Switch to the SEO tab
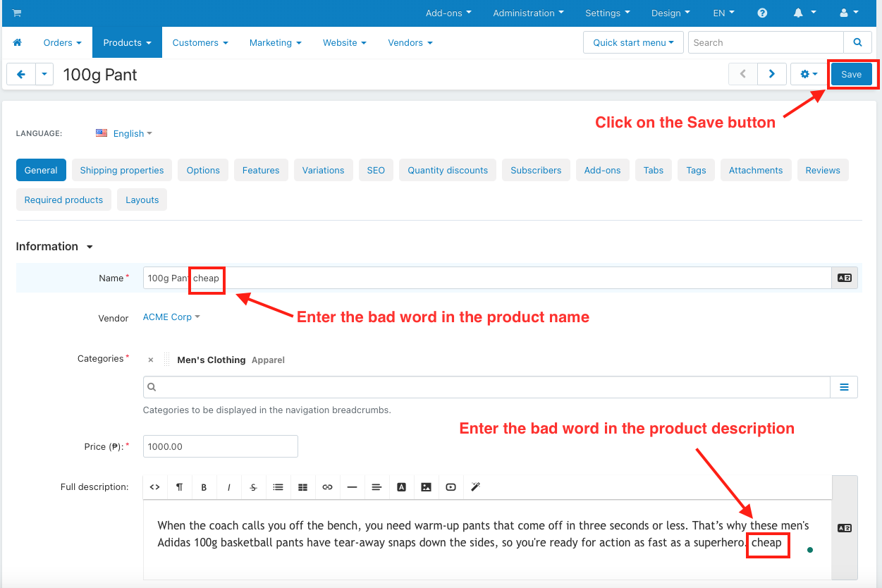 pos(376,170)
